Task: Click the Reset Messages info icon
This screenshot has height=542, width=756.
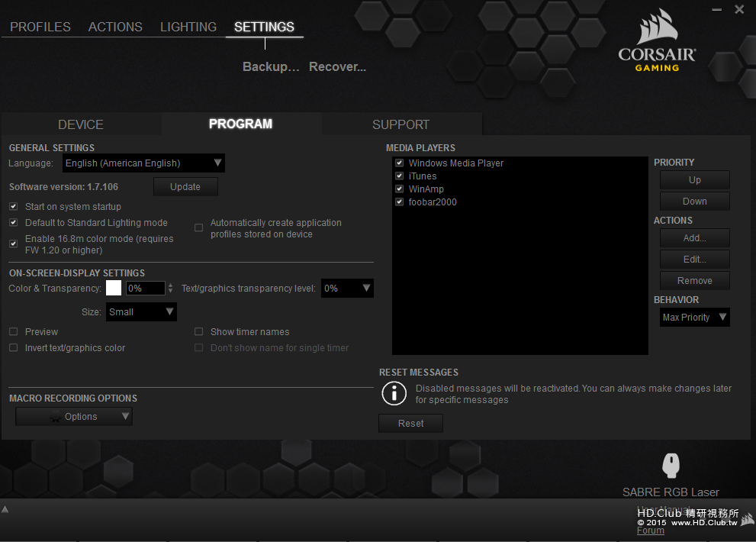Action: tap(394, 393)
